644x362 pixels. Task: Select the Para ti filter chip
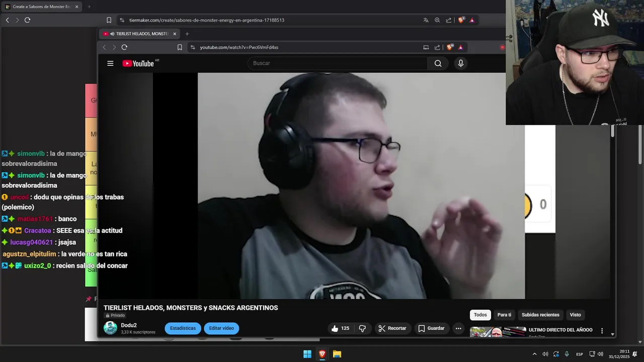[504, 315]
